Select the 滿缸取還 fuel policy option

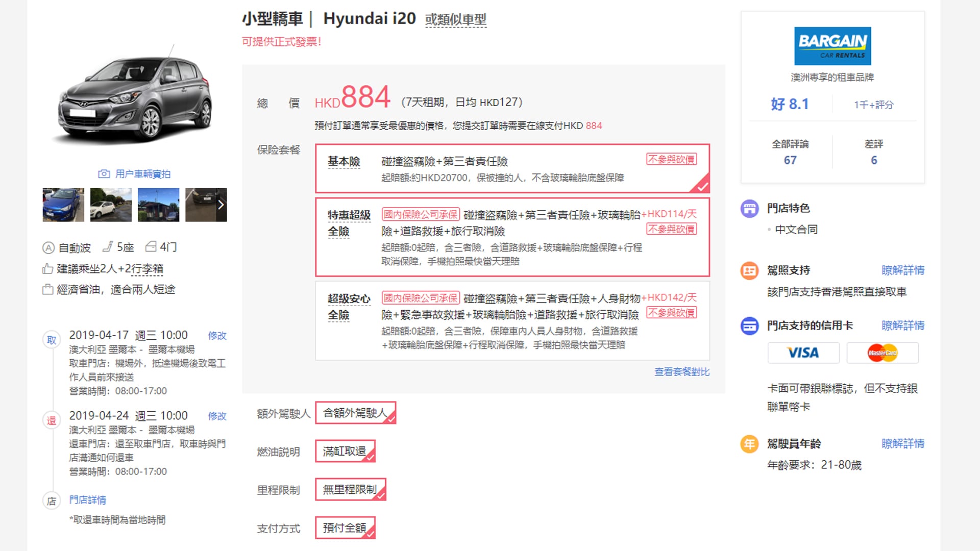click(x=345, y=451)
